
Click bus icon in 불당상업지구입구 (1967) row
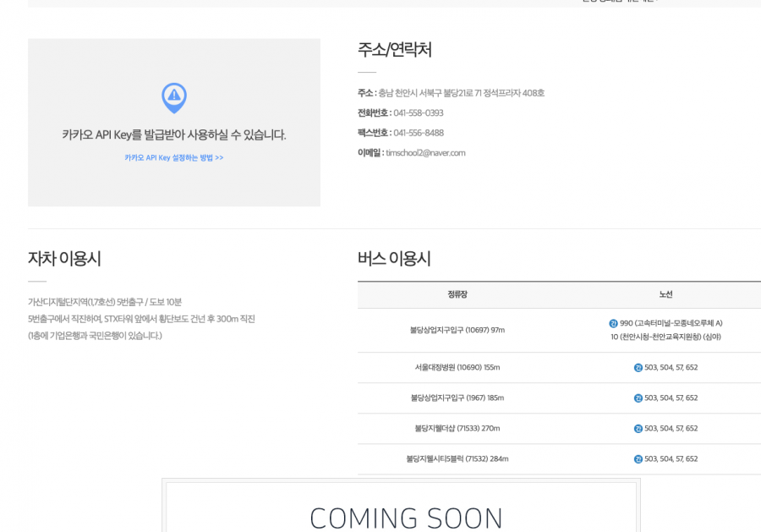pyautogui.click(x=638, y=398)
